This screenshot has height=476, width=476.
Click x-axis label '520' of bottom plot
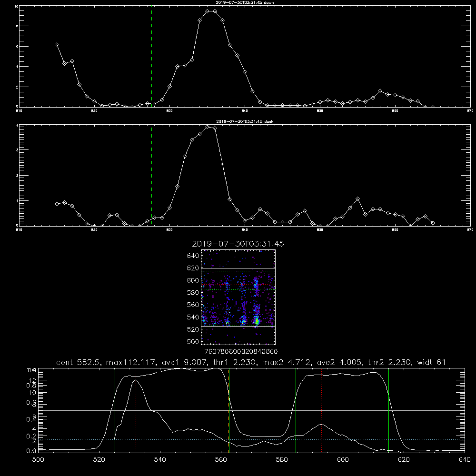(x=99, y=460)
